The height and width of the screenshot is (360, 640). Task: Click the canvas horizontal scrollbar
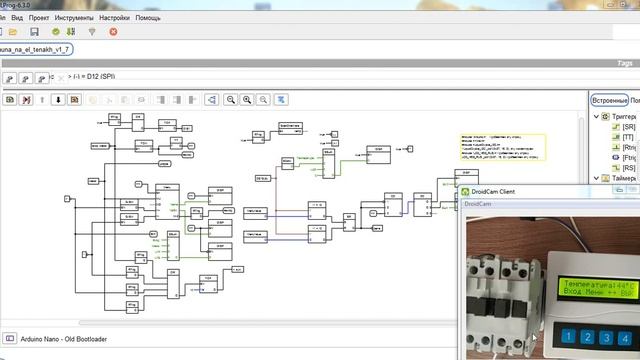(x=267, y=322)
